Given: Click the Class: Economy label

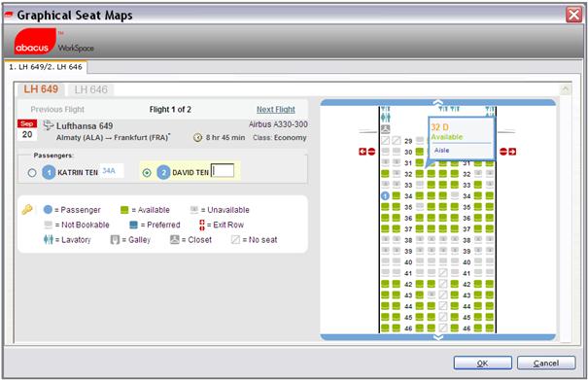Looking at the screenshot, I should [279, 138].
